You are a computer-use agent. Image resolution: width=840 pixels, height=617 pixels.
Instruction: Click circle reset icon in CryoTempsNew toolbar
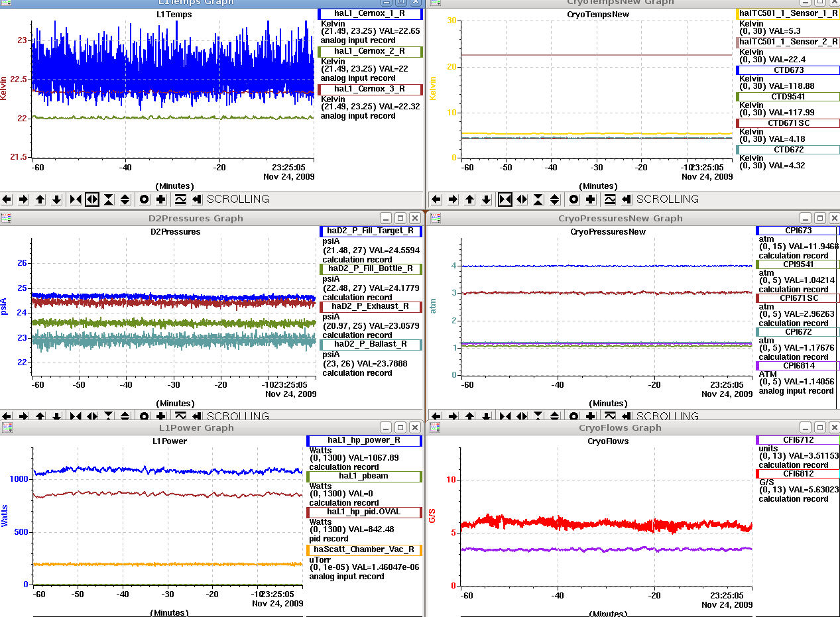click(573, 199)
